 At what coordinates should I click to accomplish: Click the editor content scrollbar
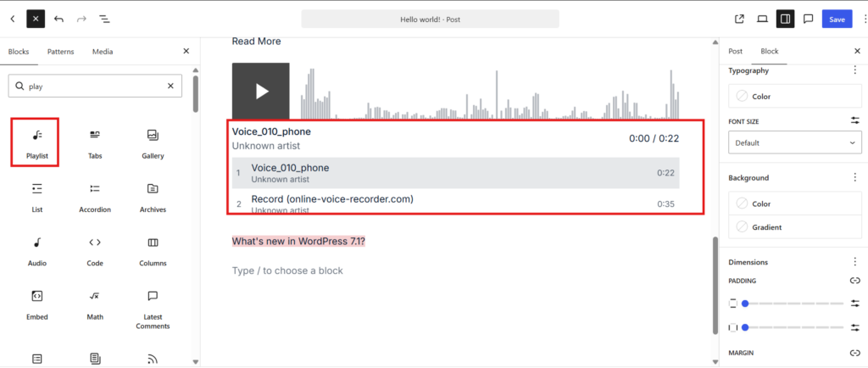(715, 286)
